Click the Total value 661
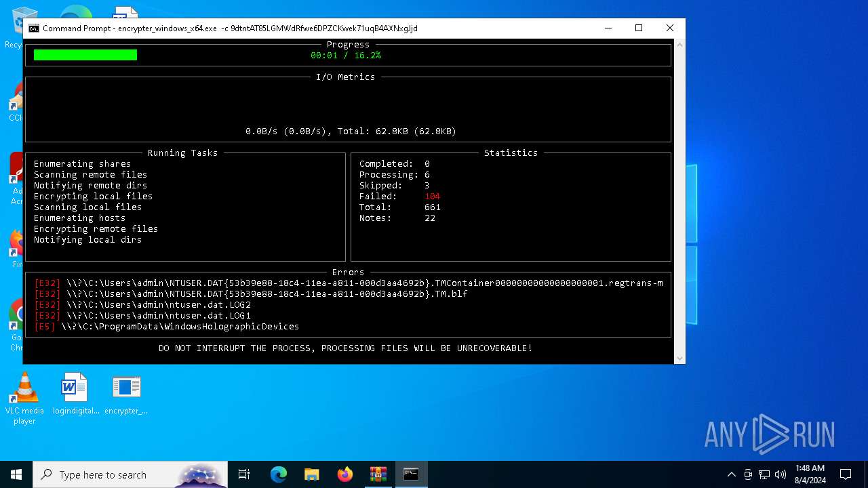Viewport: 868px width, 488px height. pyautogui.click(x=432, y=207)
